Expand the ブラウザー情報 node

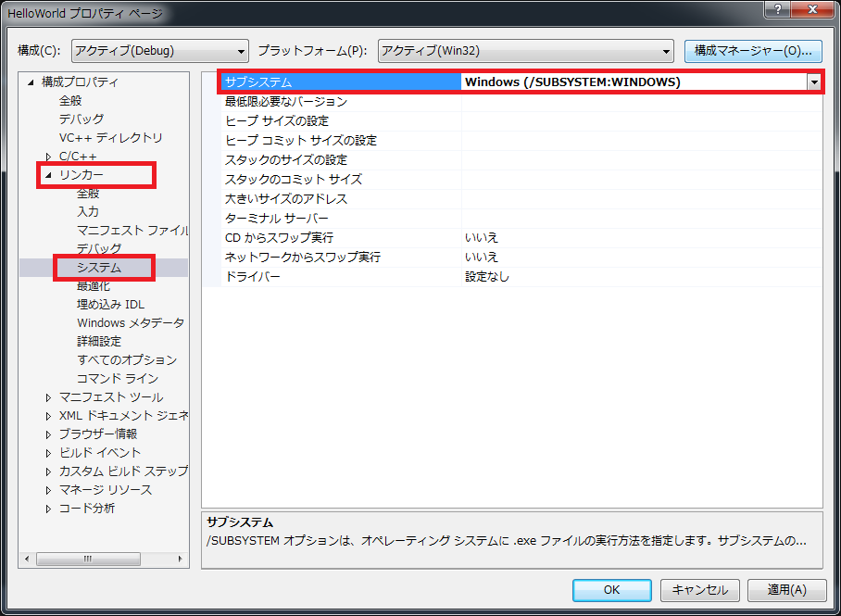[x=49, y=434]
